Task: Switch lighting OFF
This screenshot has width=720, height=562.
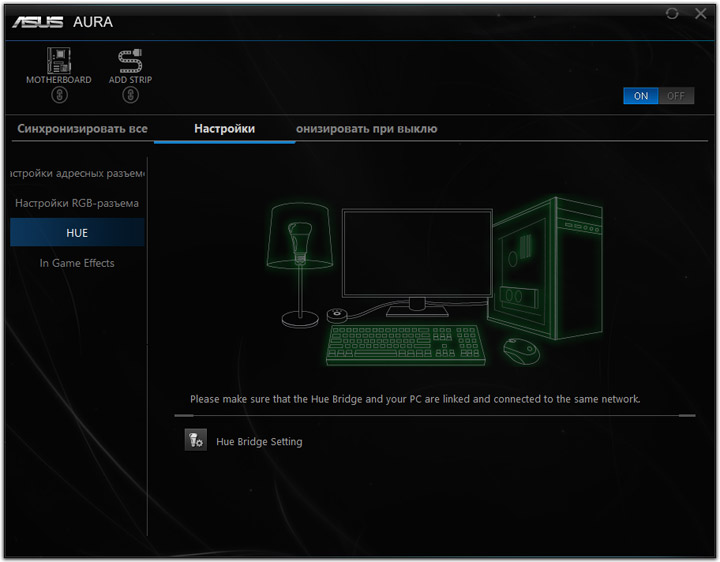Action: pyautogui.click(x=676, y=96)
